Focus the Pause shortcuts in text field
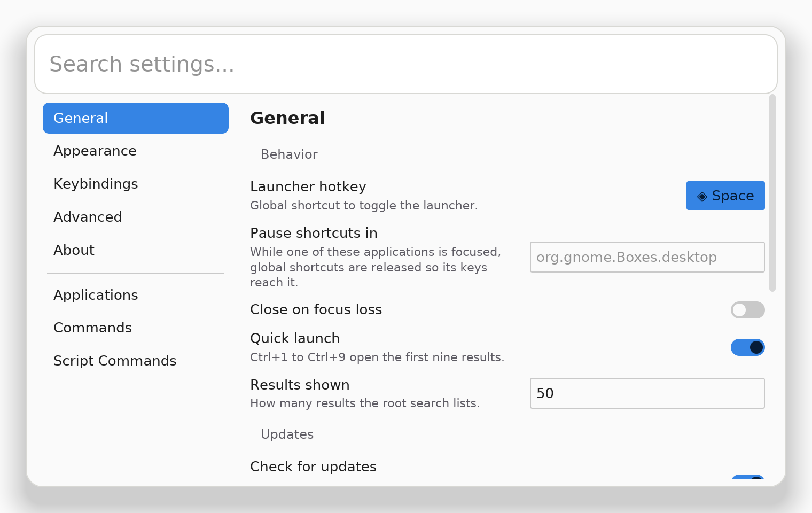The height and width of the screenshot is (513, 812). point(647,257)
